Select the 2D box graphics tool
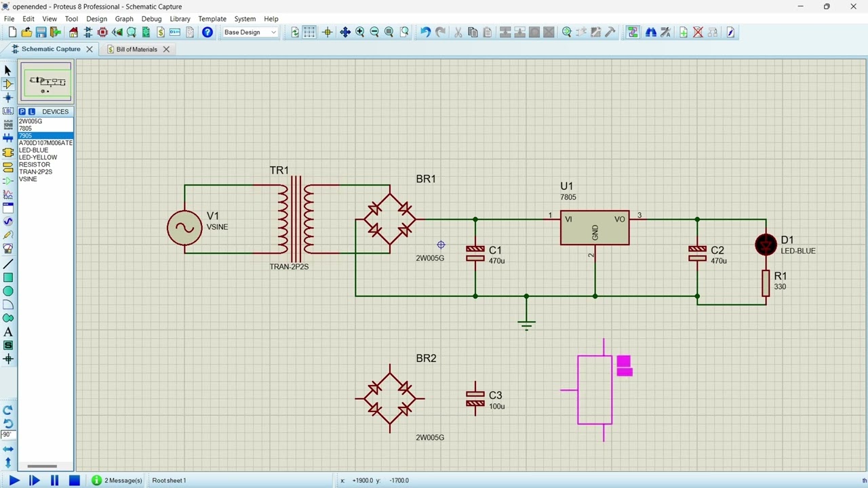This screenshot has height=488, width=868. [8, 277]
